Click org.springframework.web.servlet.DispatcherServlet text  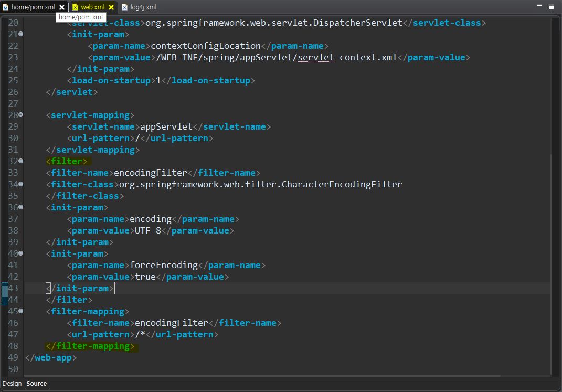tap(274, 23)
